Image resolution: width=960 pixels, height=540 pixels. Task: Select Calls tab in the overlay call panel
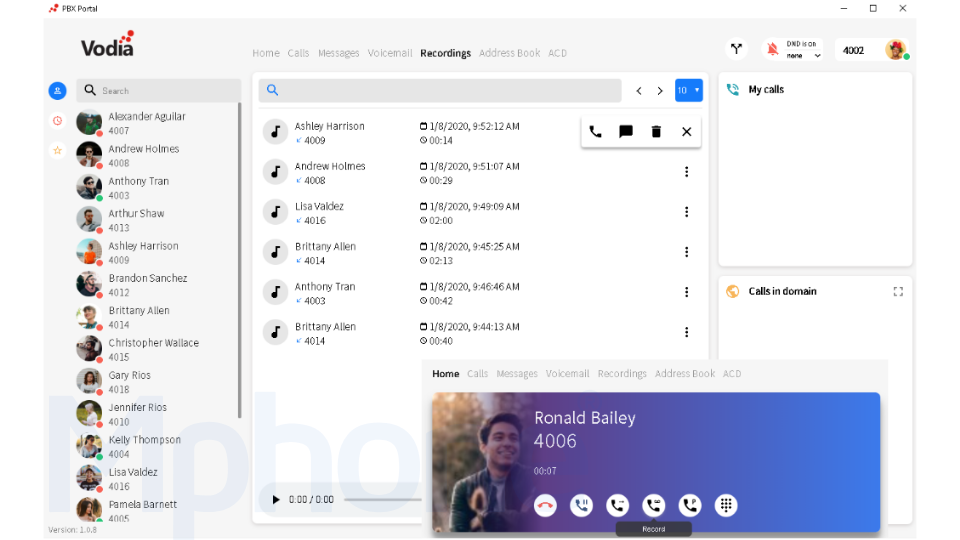[x=478, y=373]
